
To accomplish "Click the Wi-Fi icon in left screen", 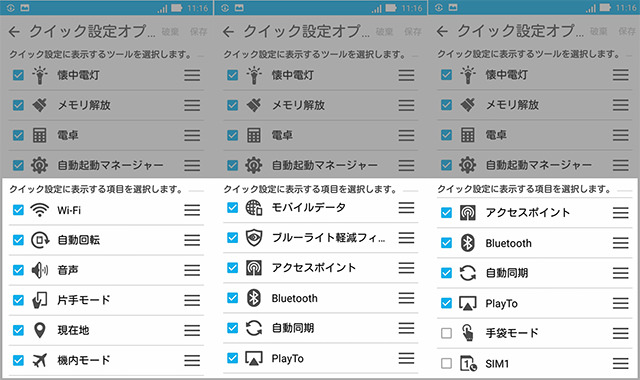I will point(40,210).
